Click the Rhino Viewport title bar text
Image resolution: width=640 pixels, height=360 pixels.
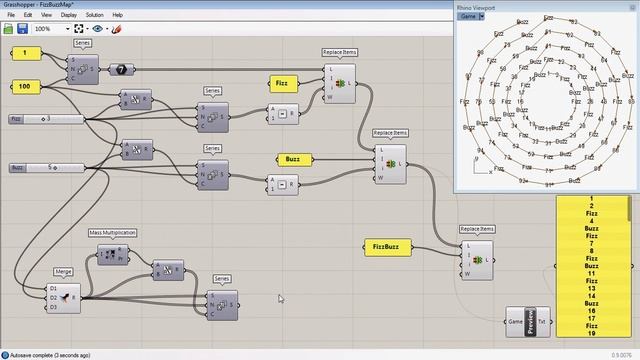[x=476, y=8]
